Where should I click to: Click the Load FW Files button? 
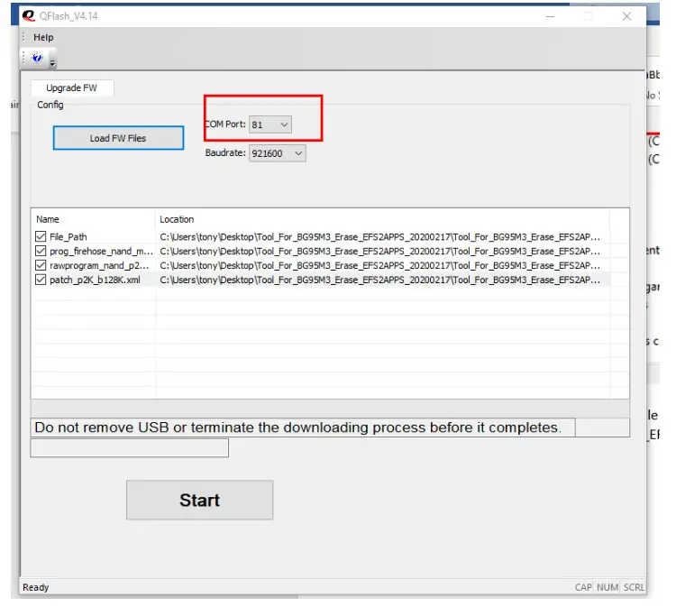tap(119, 138)
